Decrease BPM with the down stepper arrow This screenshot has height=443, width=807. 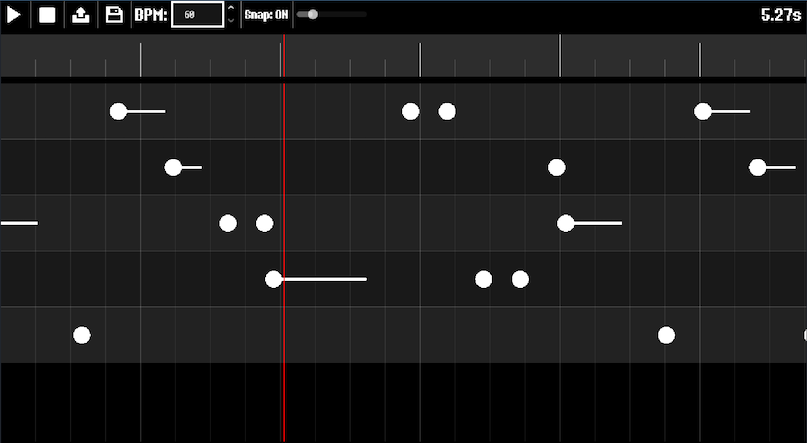pos(231,21)
